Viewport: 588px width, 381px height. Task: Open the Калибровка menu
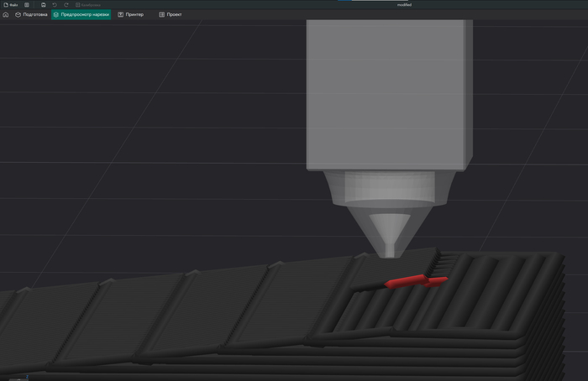pyautogui.click(x=88, y=5)
